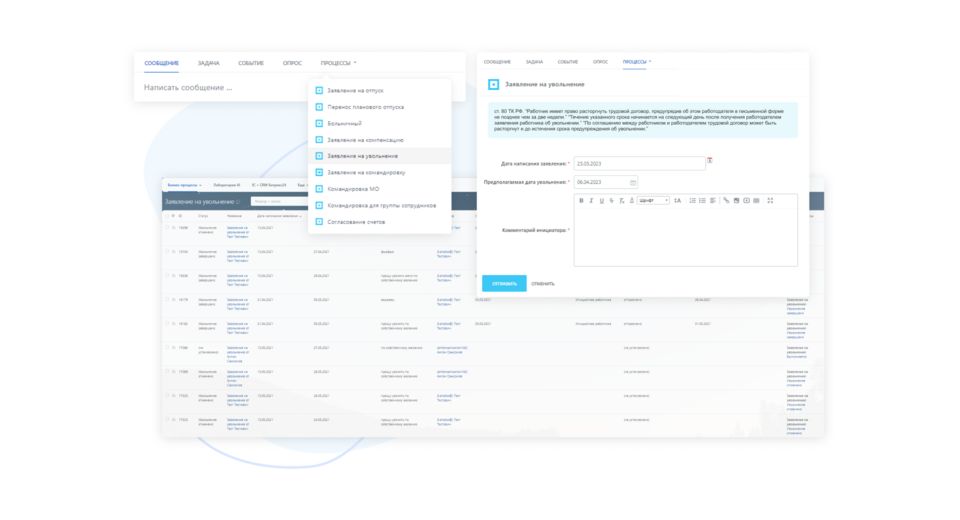Screen dimensions: 960x520
Task: Select the checkbox for row ID 16179
Action: (x=167, y=299)
